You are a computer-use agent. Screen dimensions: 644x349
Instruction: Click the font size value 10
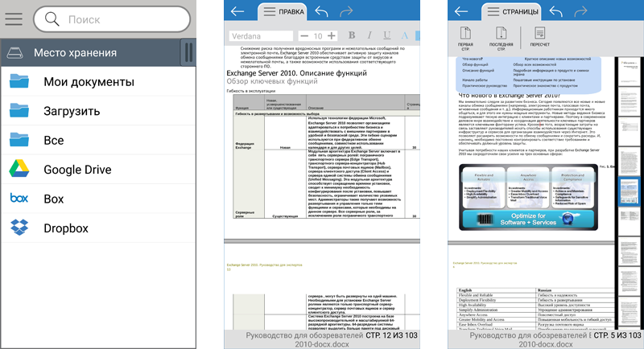318,36
